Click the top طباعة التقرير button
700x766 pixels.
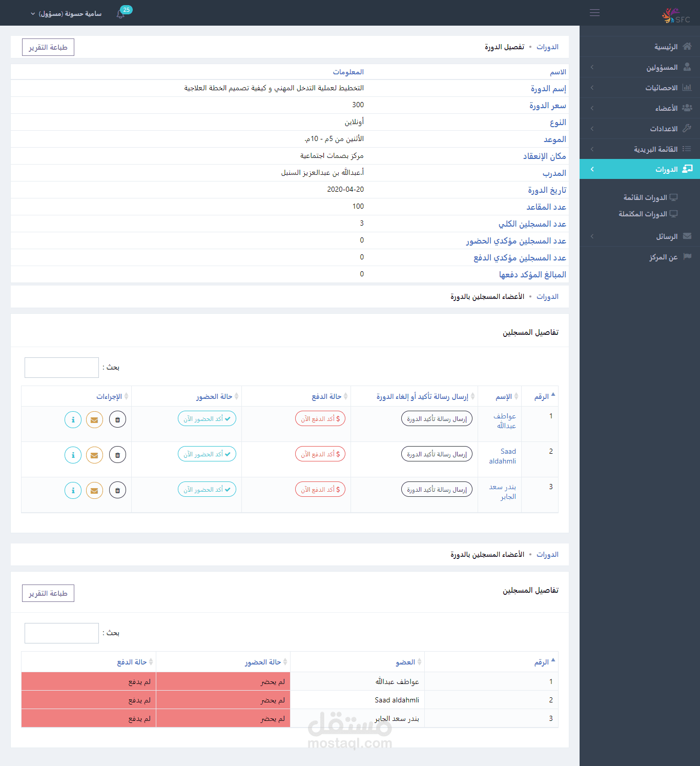pyautogui.click(x=48, y=47)
